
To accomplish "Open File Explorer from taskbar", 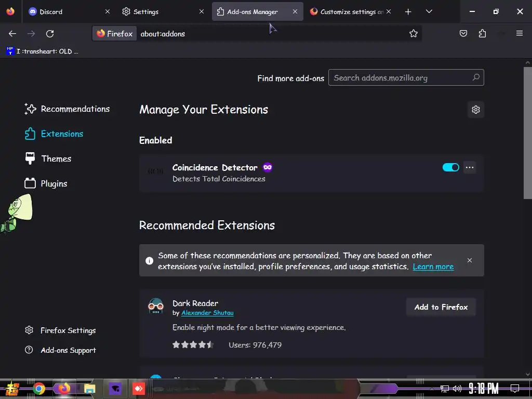I will click(x=89, y=389).
